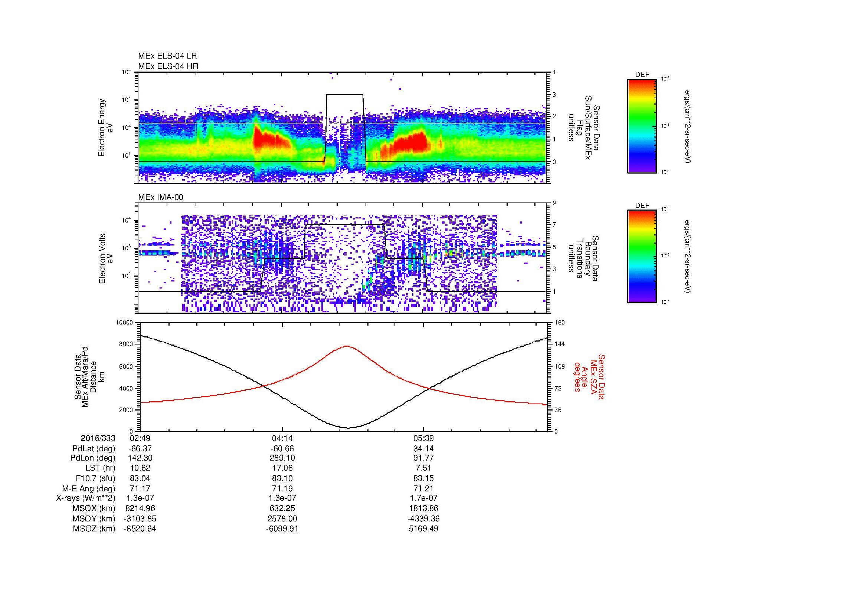Click the PdLon value '142.30'
868x613 pixels.
pos(140,458)
